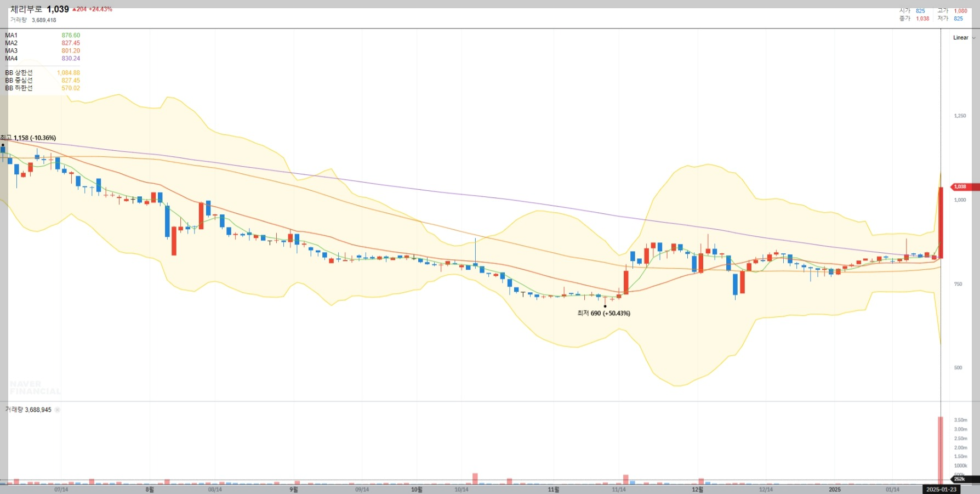The image size is (980, 494).
Task: Click the BB 상한선 legend entry
Action: click(x=42, y=72)
